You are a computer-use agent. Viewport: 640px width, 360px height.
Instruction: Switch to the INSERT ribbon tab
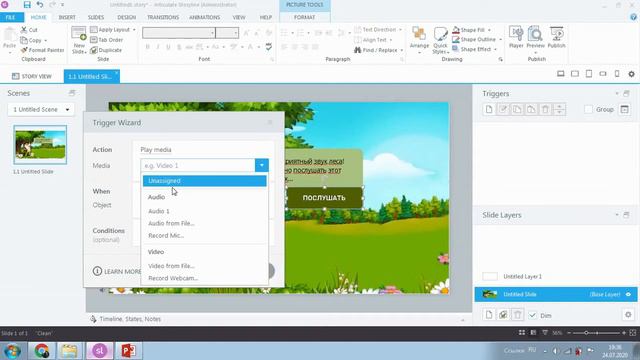tap(67, 17)
